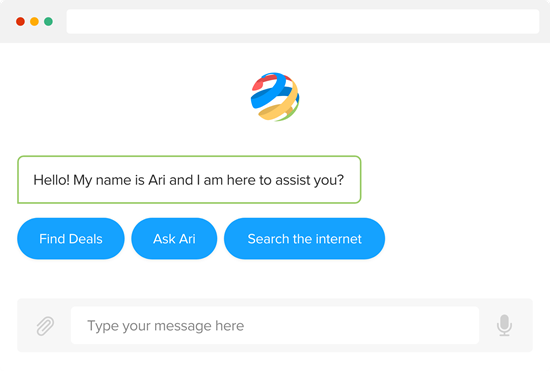The image size is (550, 371).
Task: Select Ari's greeting message bubble
Action: pyautogui.click(x=189, y=180)
